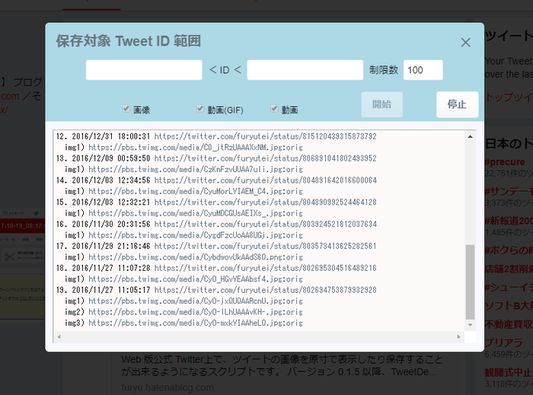Click the vertical scrollbar thumb in log
533x395 pixels.
point(470,282)
